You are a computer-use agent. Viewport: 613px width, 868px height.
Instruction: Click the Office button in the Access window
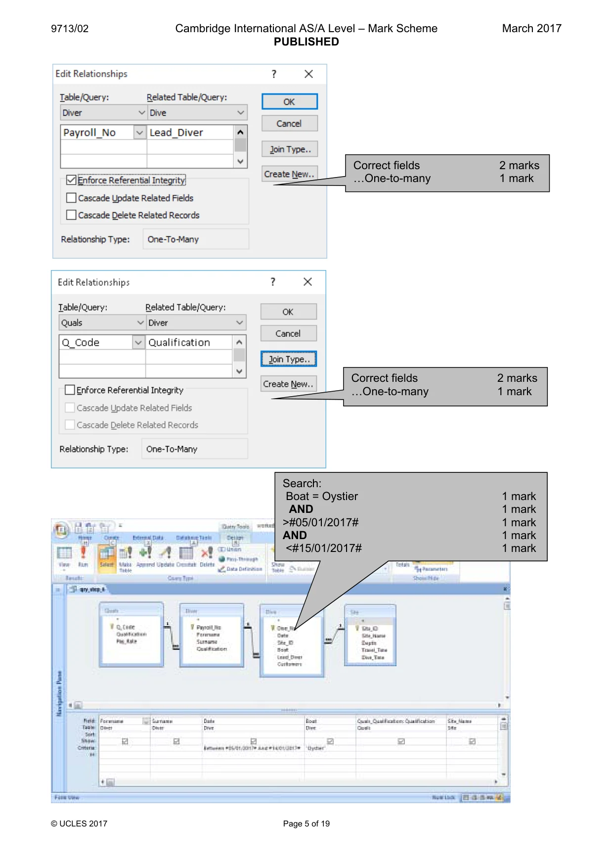click(x=61, y=531)
